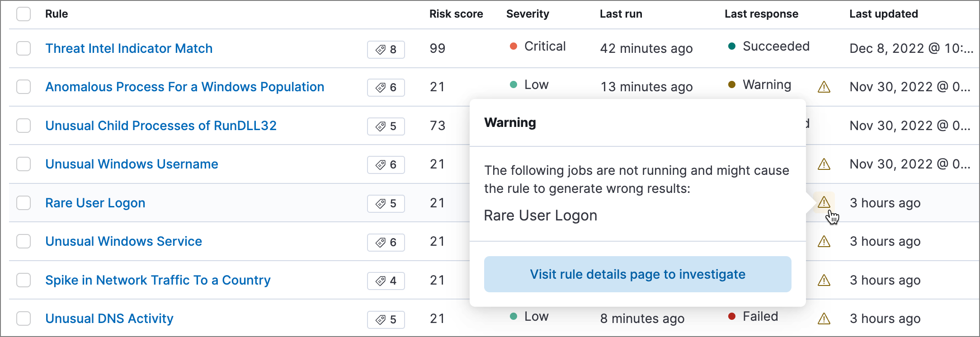
Task: Check the Unusual Windows Username row checkbox
Action: (24, 164)
